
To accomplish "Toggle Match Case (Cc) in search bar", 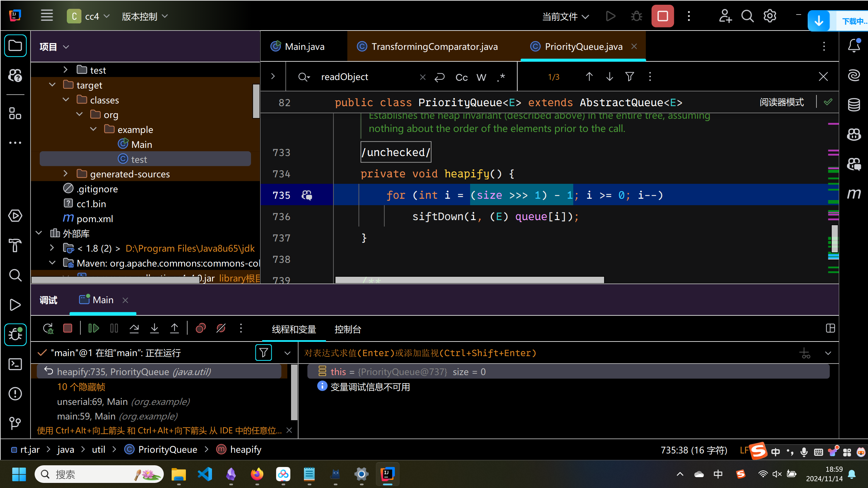I will 461,77.
